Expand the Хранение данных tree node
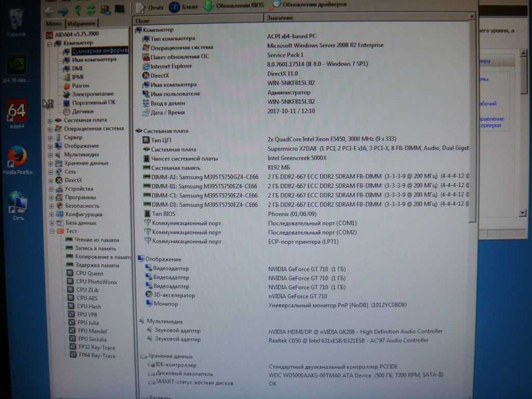This screenshot has width=532, height=399. (x=51, y=164)
